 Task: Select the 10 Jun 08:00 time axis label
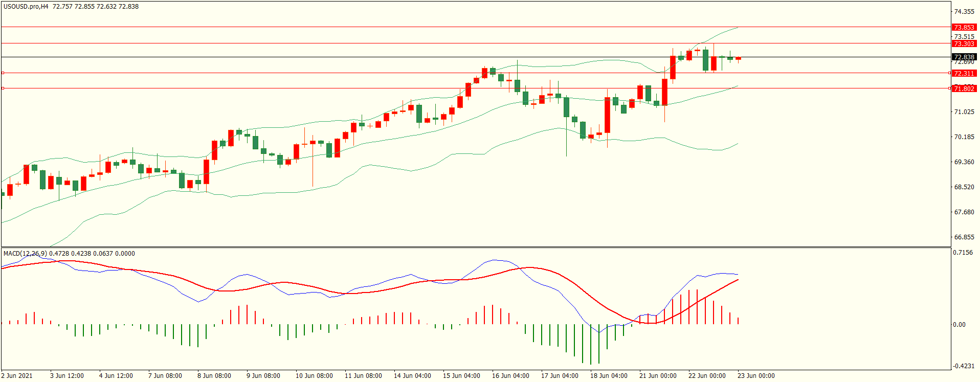click(x=314, y=376)
